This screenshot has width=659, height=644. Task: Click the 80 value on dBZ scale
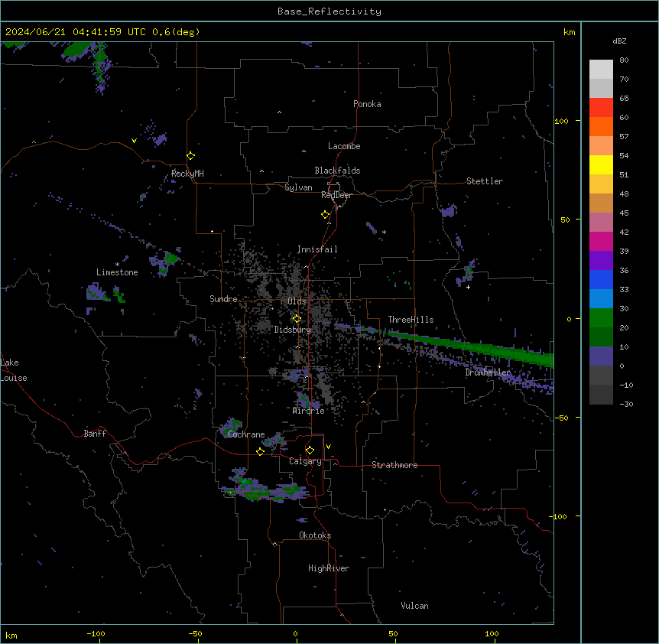(624, 60)
